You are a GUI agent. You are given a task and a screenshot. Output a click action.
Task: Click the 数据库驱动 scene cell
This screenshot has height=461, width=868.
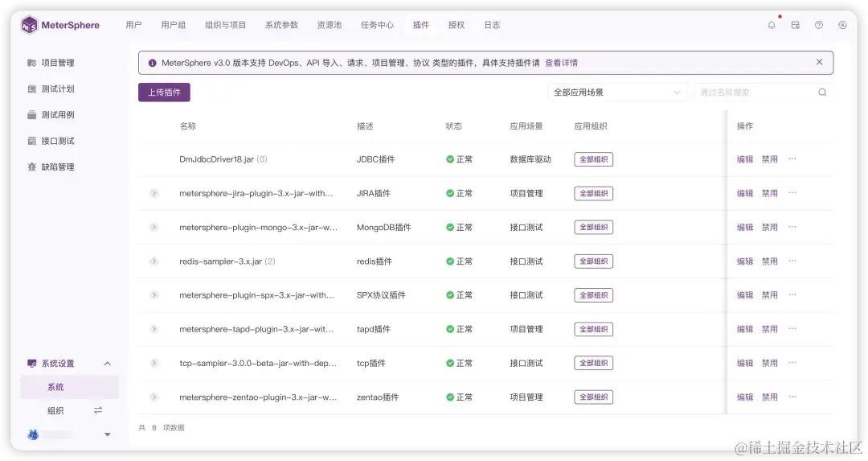(x=530, y=159)
